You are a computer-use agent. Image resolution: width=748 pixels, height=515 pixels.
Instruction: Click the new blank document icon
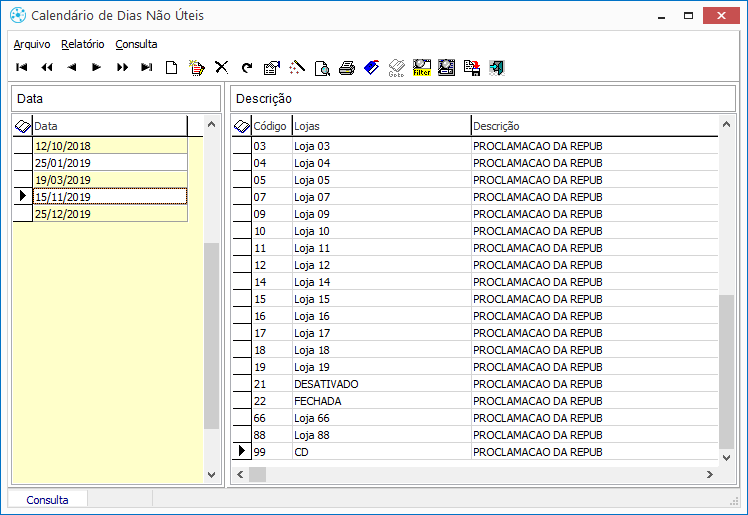coord(172,68)
